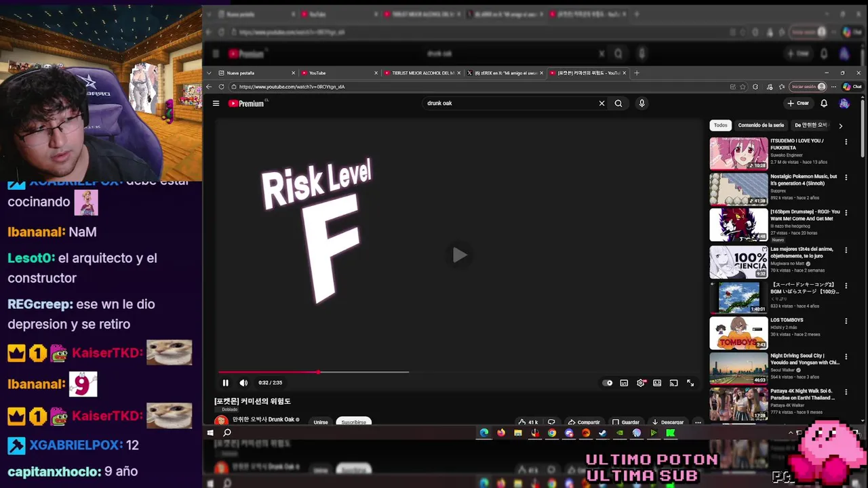Open the Windows Start menu

point(210,432)
